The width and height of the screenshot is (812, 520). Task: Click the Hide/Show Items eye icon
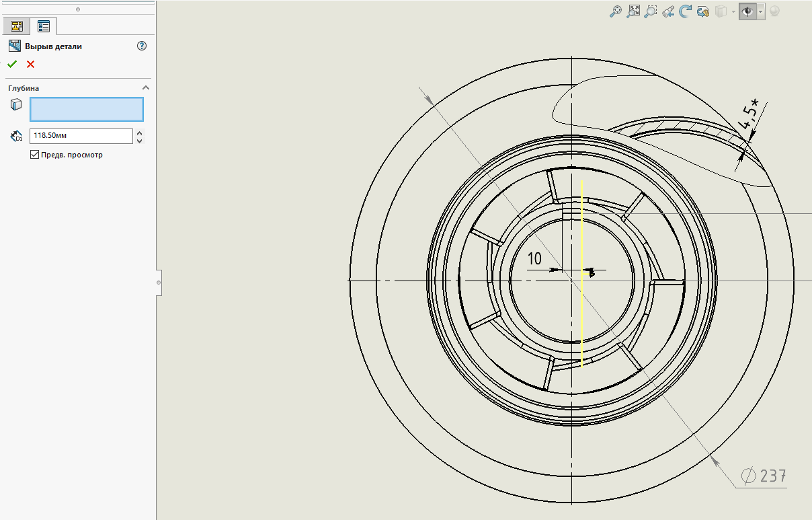tap(747, 11)
